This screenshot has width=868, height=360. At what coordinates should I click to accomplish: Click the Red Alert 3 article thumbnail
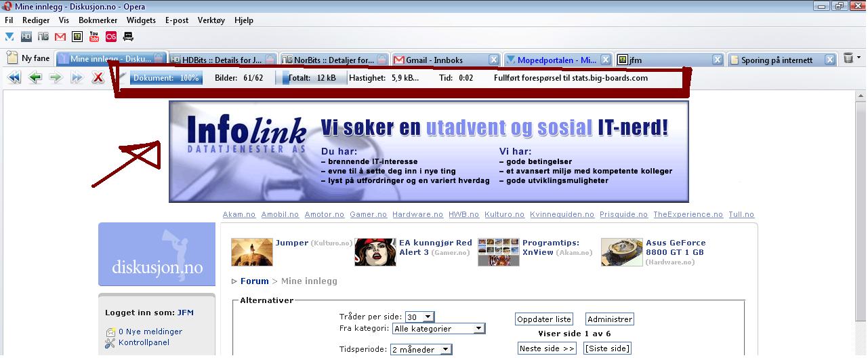[x=375, y=252]
